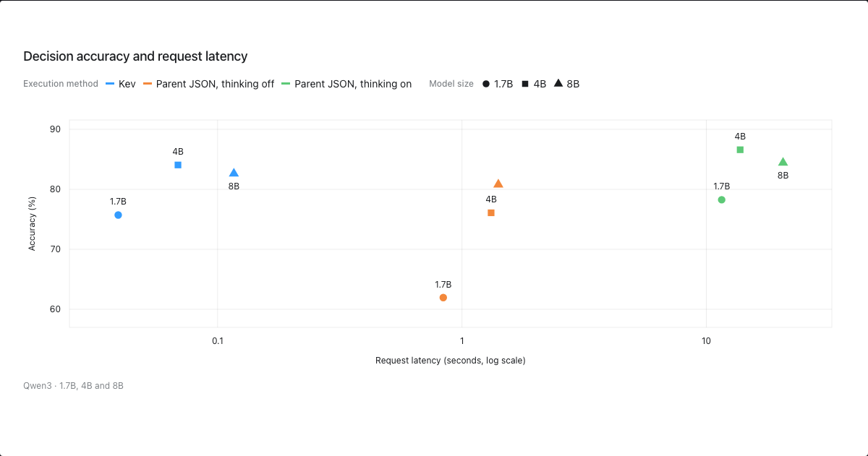Click the black circle icon in Model size legend
The height and width of the screenshot is (456, 868).
coord(486,84)
